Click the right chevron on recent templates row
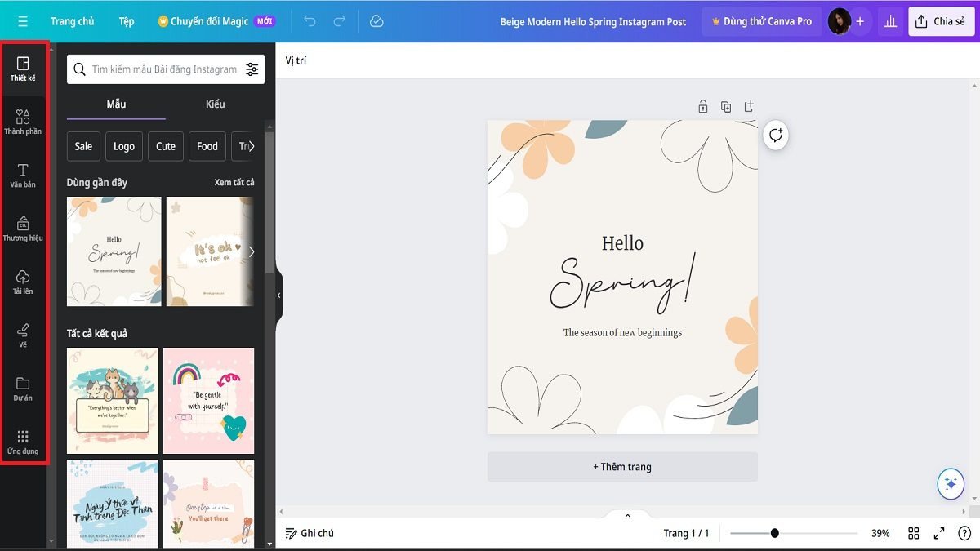The image size is (980, 551). pos(252,251)
